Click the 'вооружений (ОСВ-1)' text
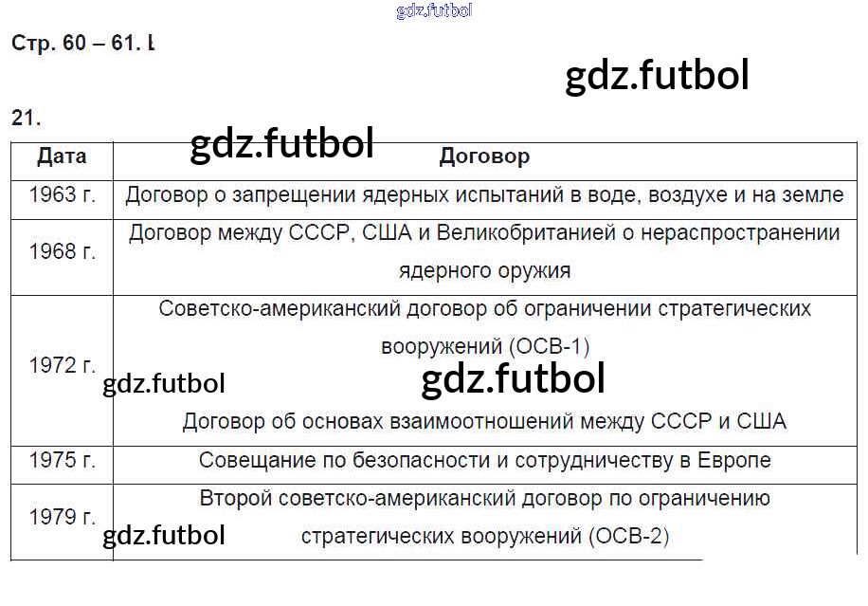This screenshot has height=606, width=868. 485,347
